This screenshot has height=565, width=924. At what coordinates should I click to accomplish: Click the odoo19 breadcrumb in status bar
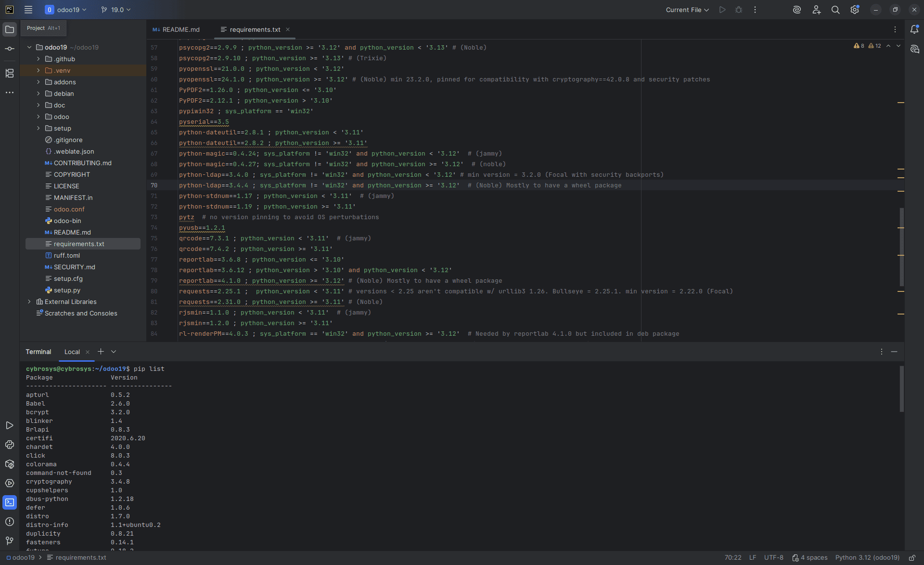point(21,558)
